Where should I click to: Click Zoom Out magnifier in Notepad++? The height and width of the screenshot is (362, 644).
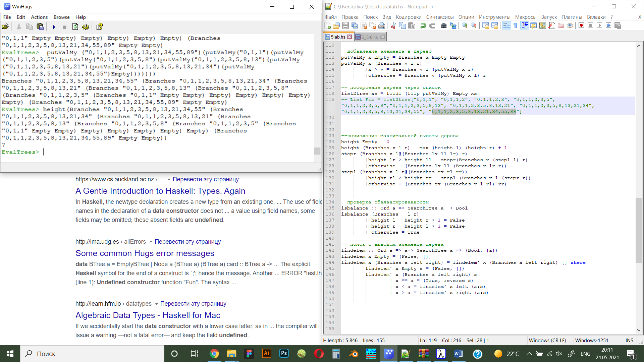pos(474,26)
